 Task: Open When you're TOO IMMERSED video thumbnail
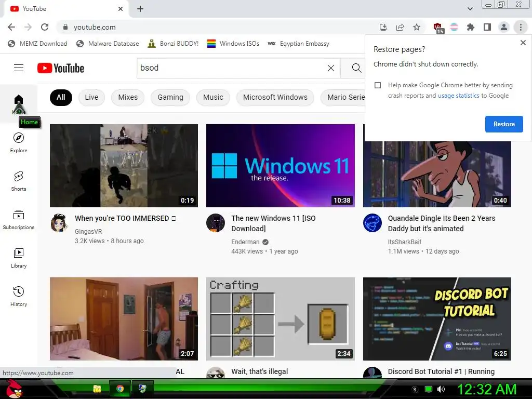point(124,166)
